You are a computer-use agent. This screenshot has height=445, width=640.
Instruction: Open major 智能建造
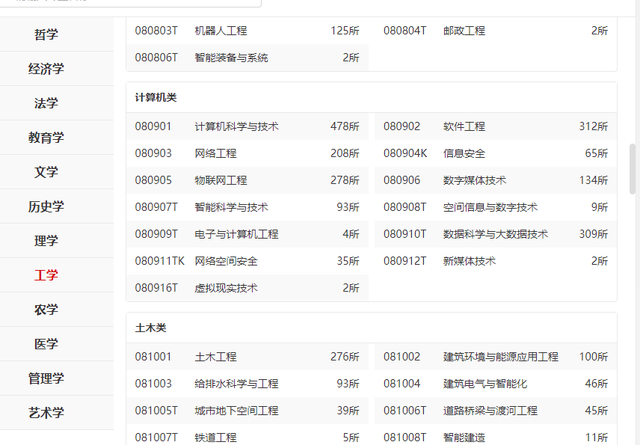click(x=464, y=438)
